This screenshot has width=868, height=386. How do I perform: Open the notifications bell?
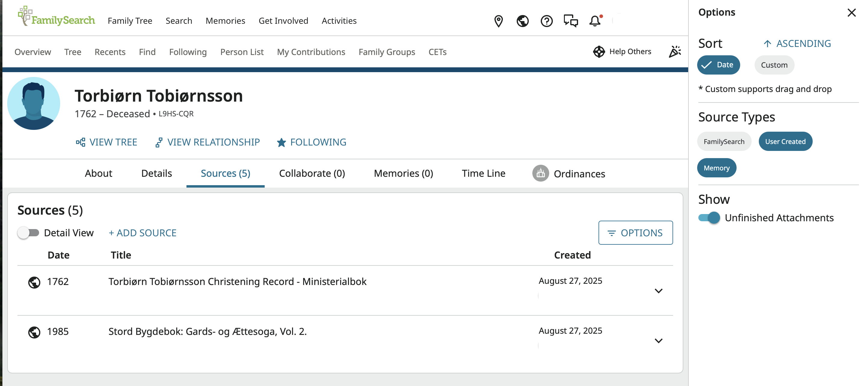click(x=595, y=21)
